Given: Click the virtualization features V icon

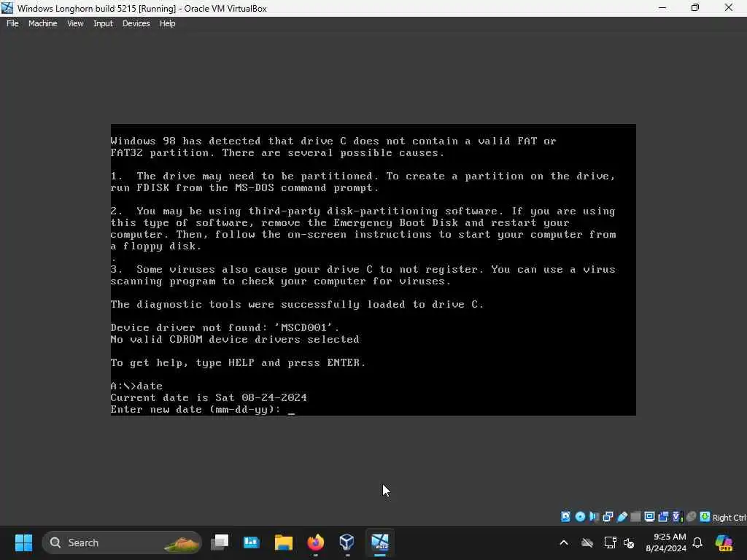Looking at the screenshot, I should [x=677, y=517].
